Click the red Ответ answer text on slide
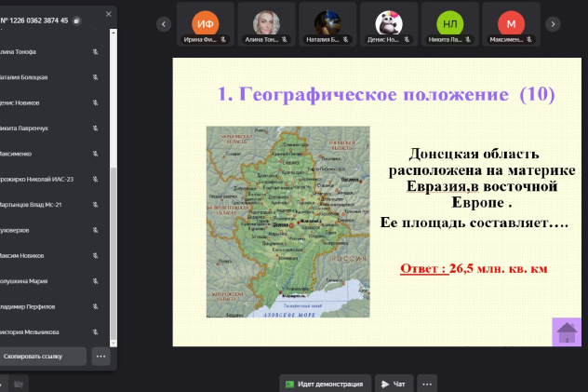Screen dimensions: 588x392 click(x=474, y=268)
